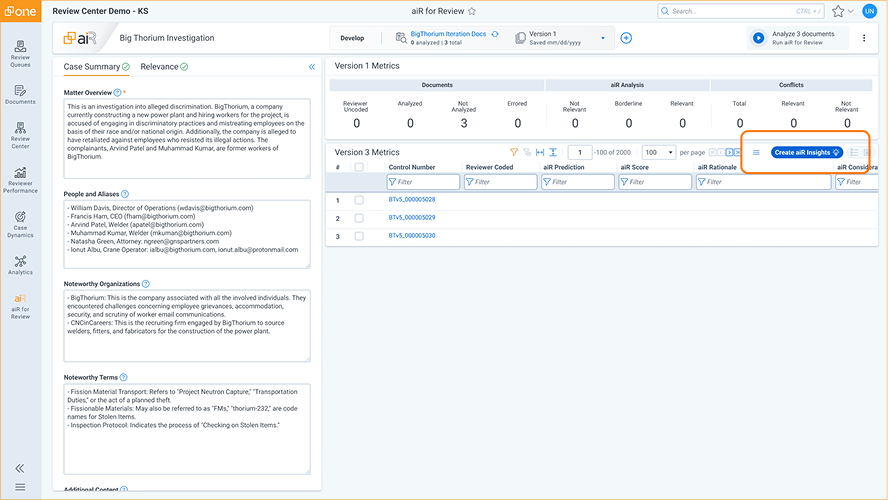Sort by the aiR Prediction header

[x=563, y=167]
